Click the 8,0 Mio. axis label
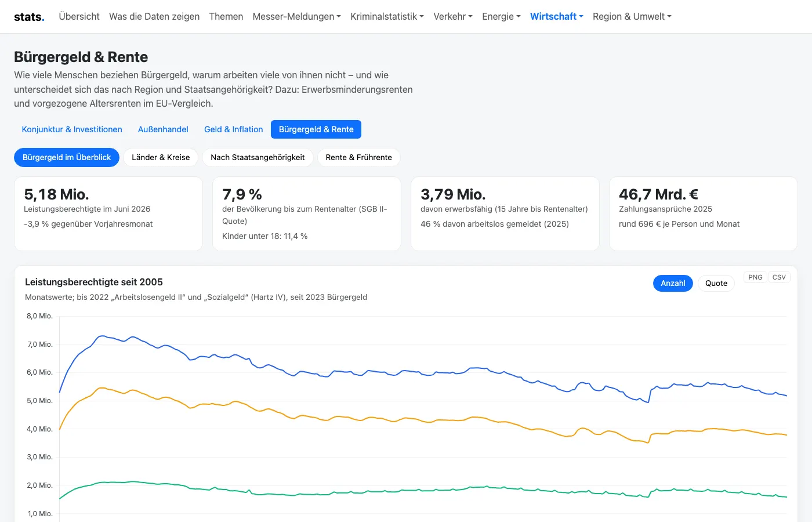Image resolution: width=812 pixels, height=522 pixels. 39,316
